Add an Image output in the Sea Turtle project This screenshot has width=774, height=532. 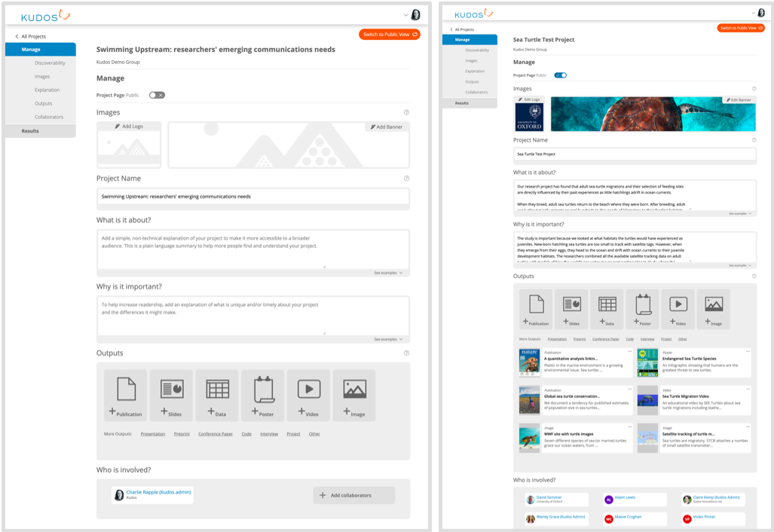(713, 308)
